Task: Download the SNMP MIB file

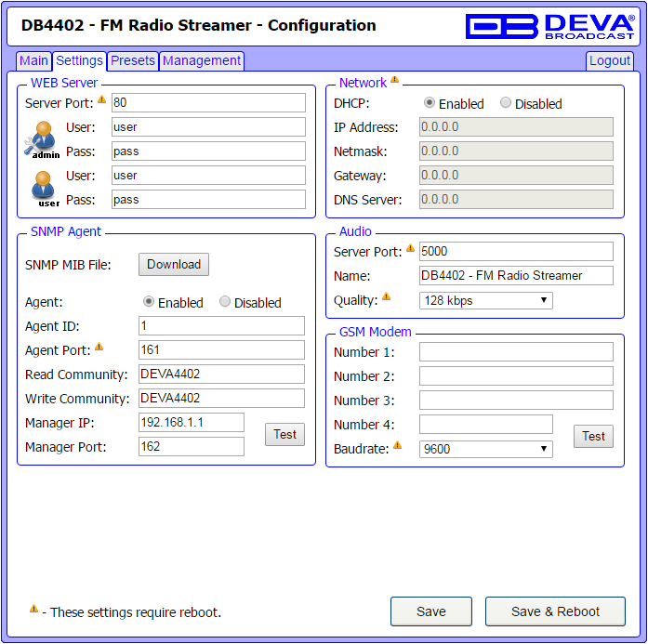Action: pyautogui.click(x=174, y=264)
